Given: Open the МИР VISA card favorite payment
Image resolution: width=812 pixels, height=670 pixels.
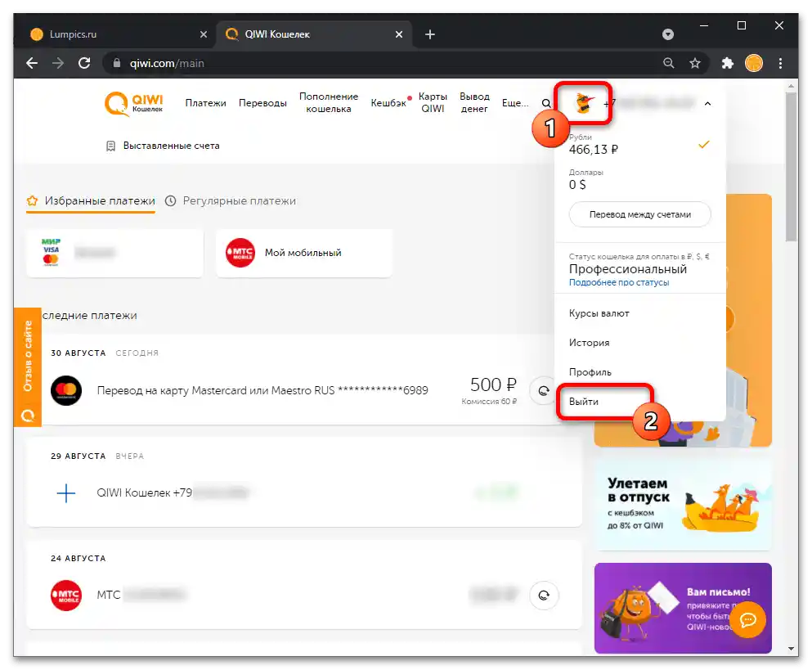Looking at the screenshot, I should (114, 253).
